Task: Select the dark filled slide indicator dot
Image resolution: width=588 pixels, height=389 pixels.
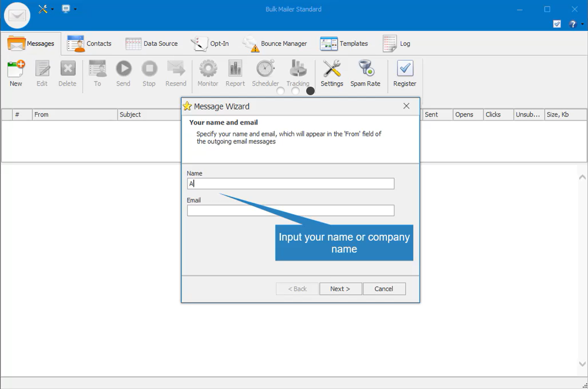Action: 310,91
